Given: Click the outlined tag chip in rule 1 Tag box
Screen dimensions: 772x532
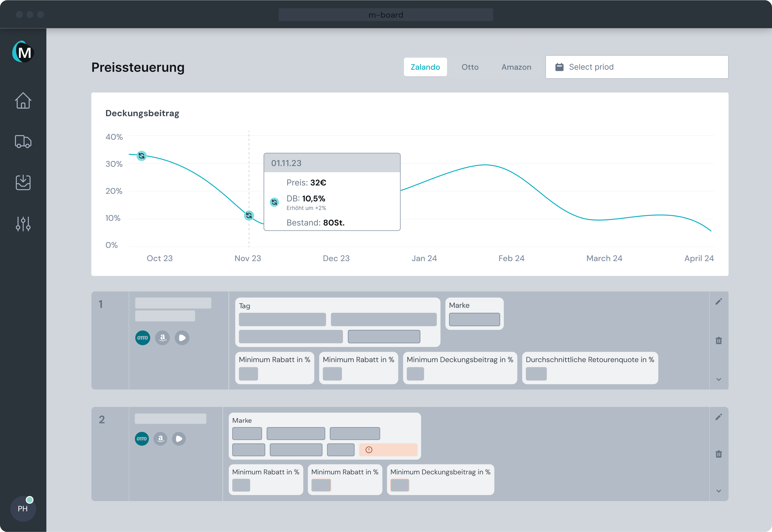Looking at the screenshot, I should coord(384,336).
